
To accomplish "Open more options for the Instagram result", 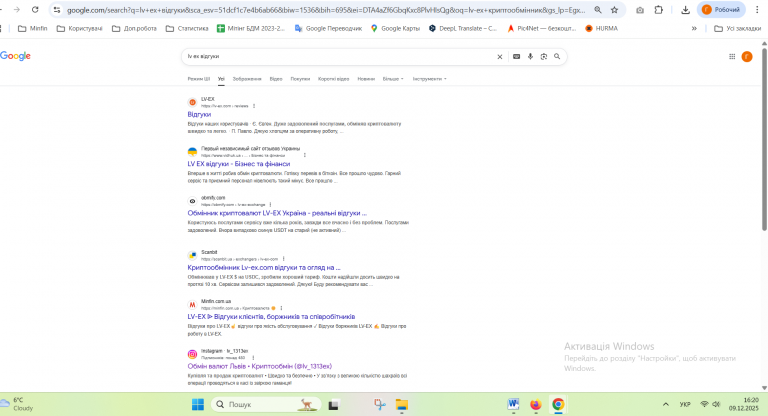I will (253, 358).
